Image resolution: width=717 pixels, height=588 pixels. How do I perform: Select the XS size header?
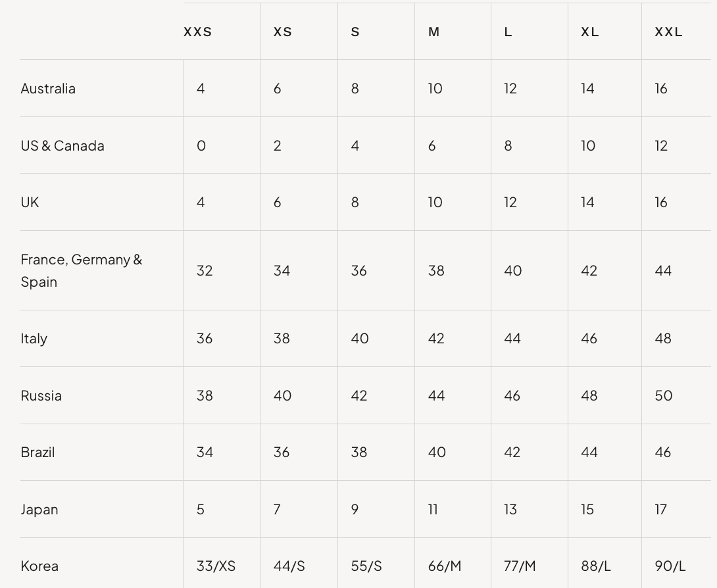coord(283,32)
